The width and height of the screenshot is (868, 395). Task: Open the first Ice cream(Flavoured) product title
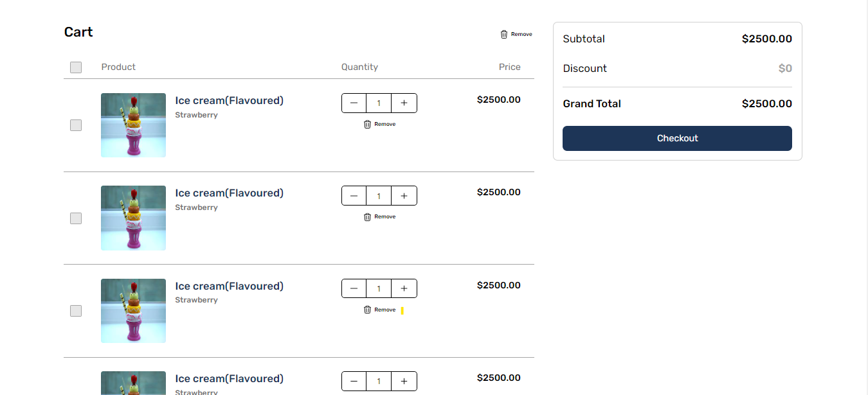click(230, 100)
